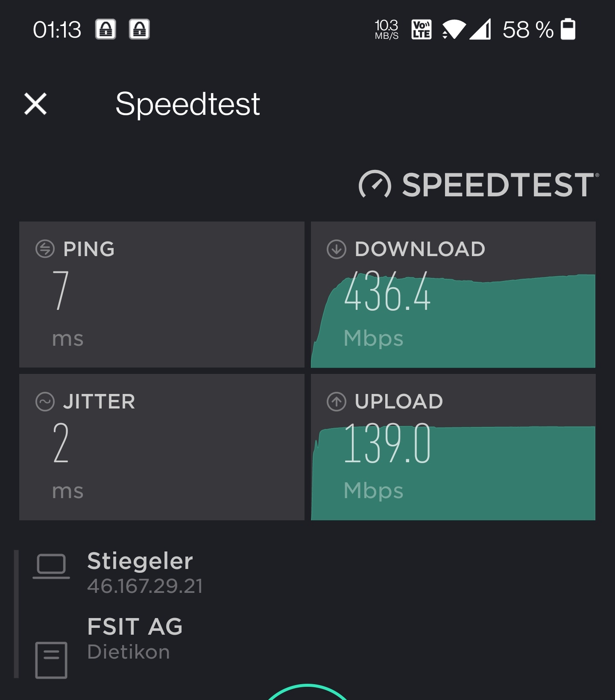
Task: Tap the teal circular button at bottom
Action: tap(307, 694)
